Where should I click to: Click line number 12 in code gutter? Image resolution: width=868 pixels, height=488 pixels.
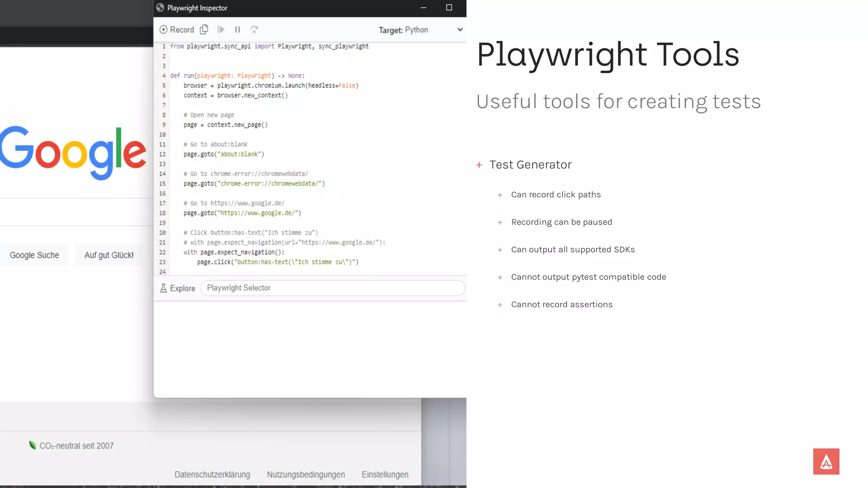[162, 154]
